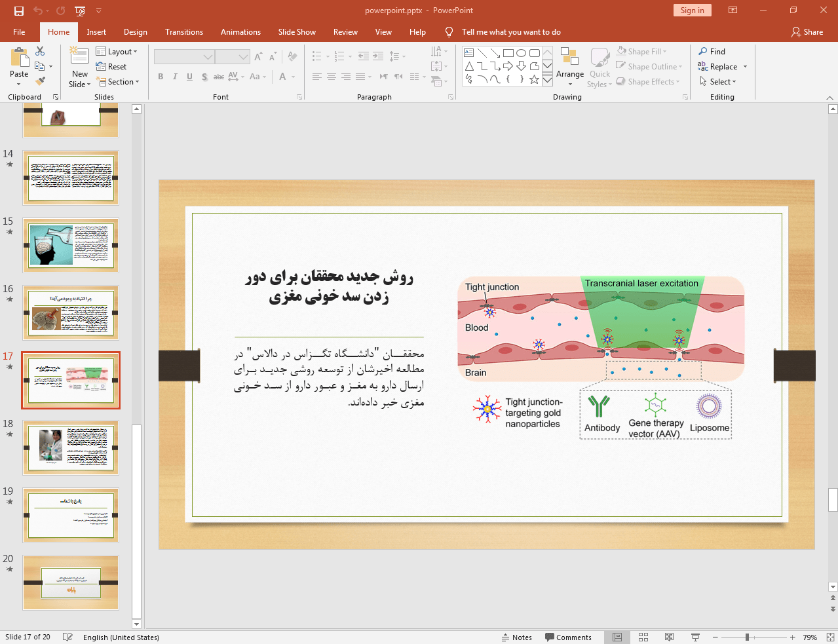
Task: Click Clear All Formatting icon
Action: tap(292, 57)
